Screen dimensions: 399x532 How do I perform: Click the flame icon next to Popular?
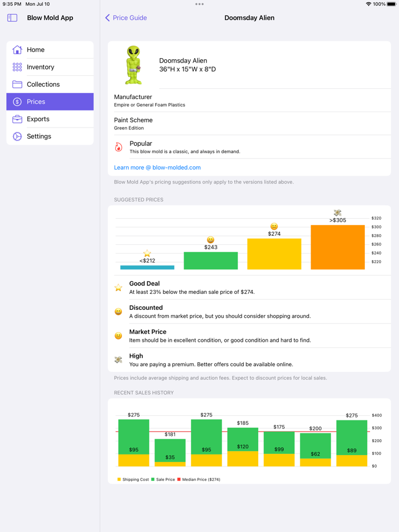(118, 147)
